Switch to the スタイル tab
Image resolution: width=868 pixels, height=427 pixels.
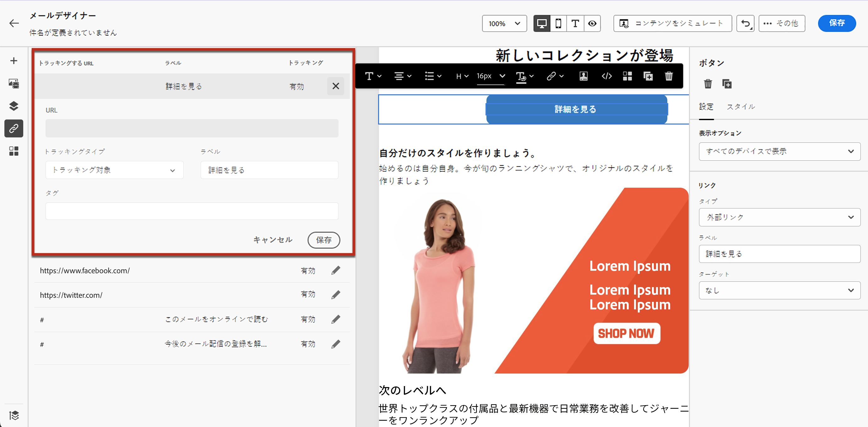(x=741, y=107)
